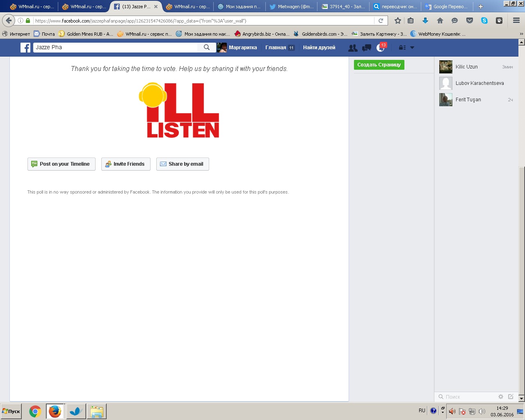Click the I'LL LISTEN logo image

tap(179, 110)
